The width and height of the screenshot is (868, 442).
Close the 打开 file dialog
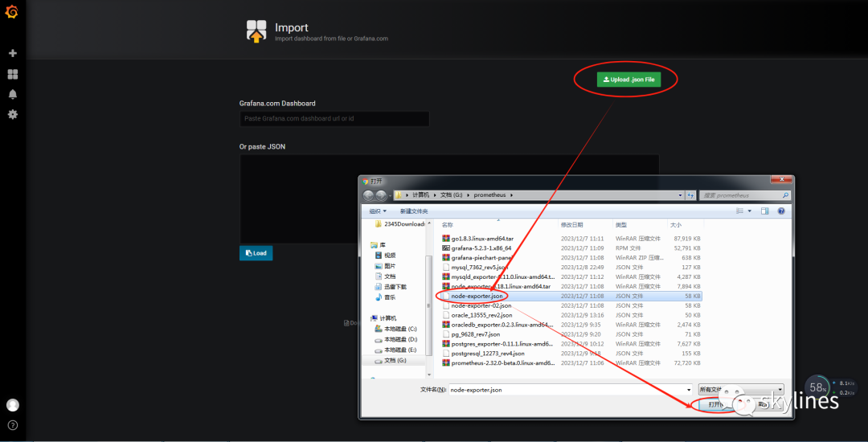[x=782, y=180]
